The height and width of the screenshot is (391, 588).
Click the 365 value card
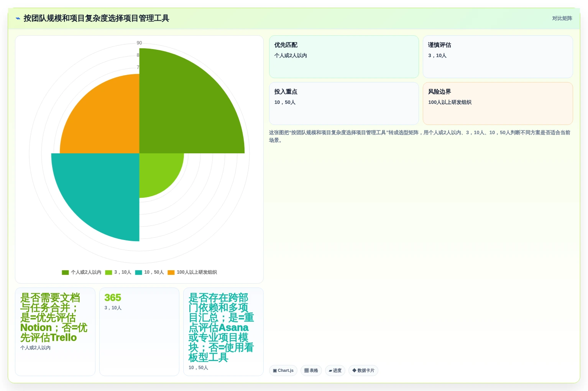click(x=139, y=332)
